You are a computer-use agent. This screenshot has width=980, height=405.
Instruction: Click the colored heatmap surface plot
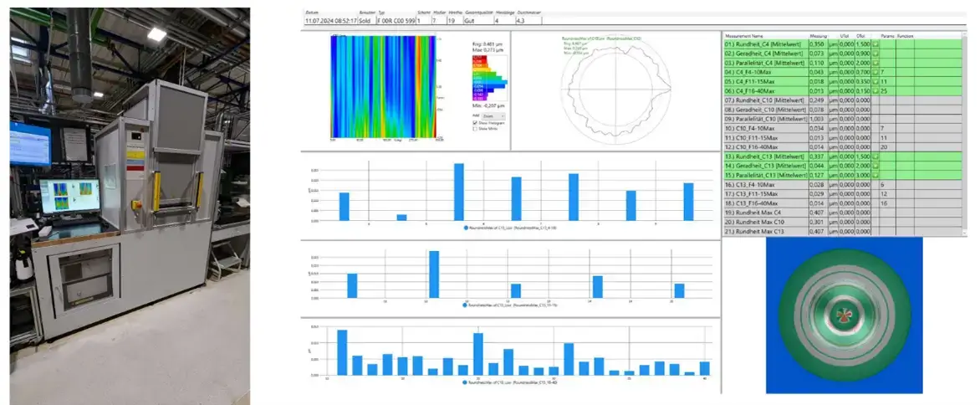(383, 88)
